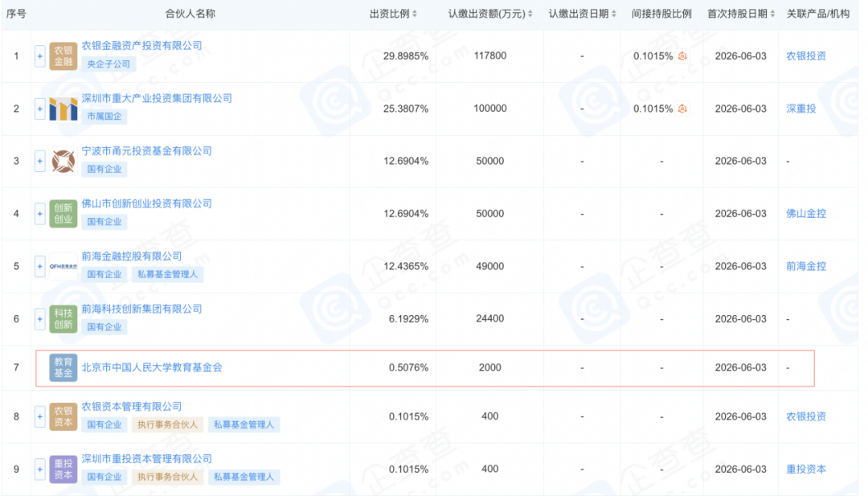This screenshot has width=868, height=496.
Task: Click the logo of 深圳市重大产业投资集团有限公司
Action: (63, 109)
